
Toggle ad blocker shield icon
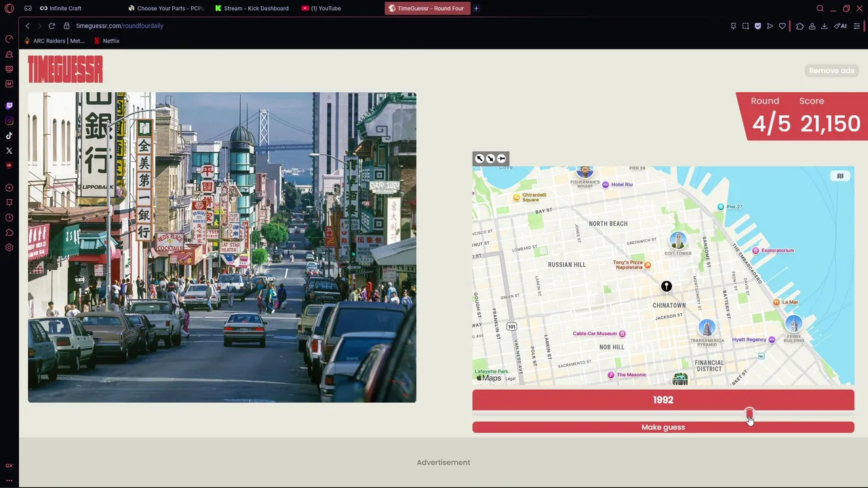(x=757, y=26)
